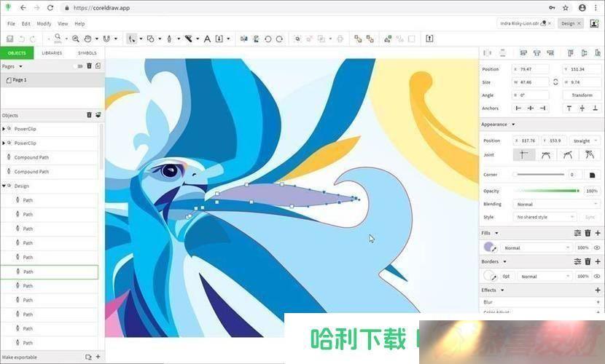Select the Shape tool

pos(151,39)
